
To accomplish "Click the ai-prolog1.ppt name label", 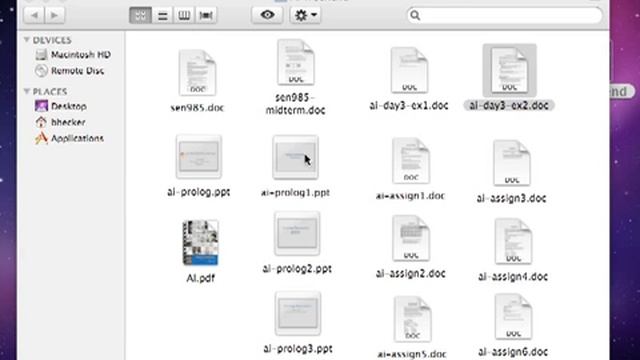I will [296, 192].
